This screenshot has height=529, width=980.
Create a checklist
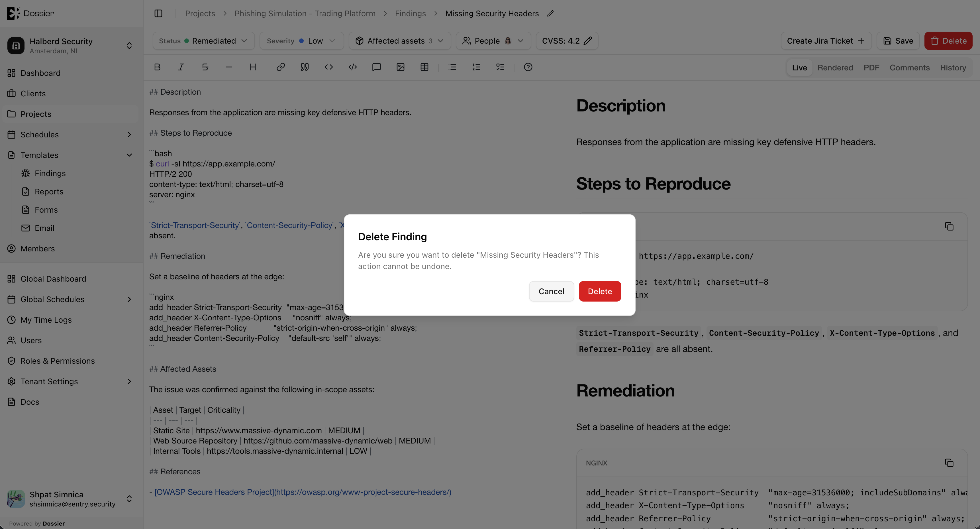click(500, 67)
